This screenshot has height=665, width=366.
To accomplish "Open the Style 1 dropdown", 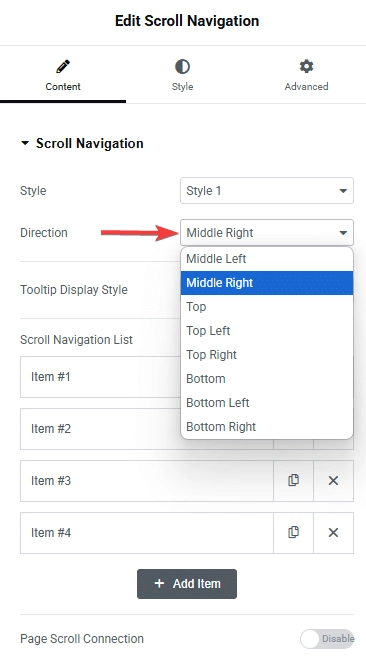I will [x=267, y=191].
